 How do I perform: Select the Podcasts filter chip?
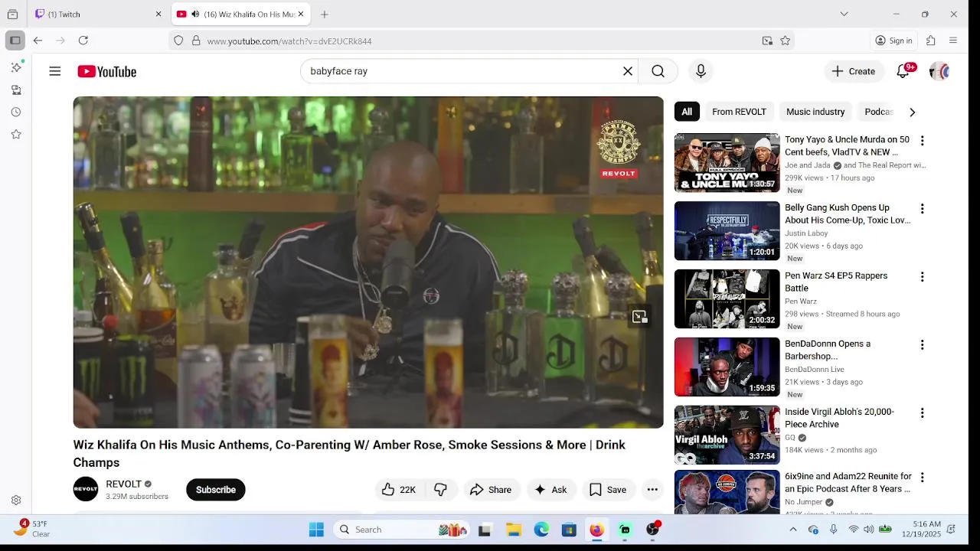(x=878, y=112)
